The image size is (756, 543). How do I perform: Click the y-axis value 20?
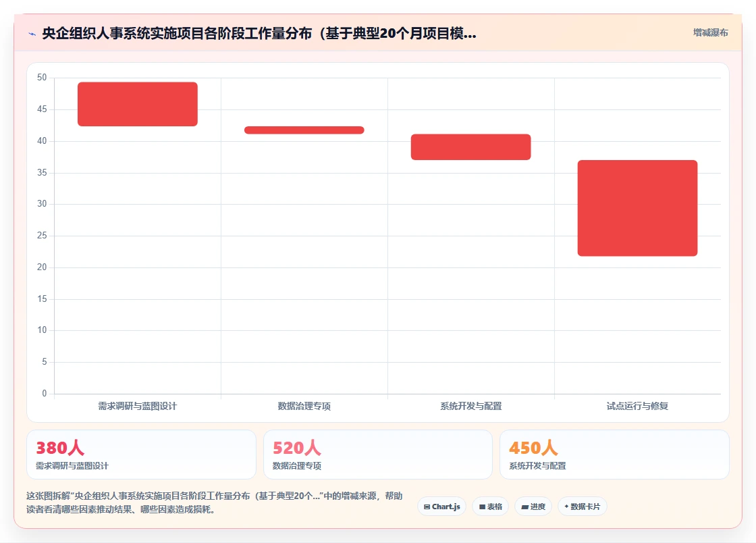pyautogui.click(x=42, y=267)
